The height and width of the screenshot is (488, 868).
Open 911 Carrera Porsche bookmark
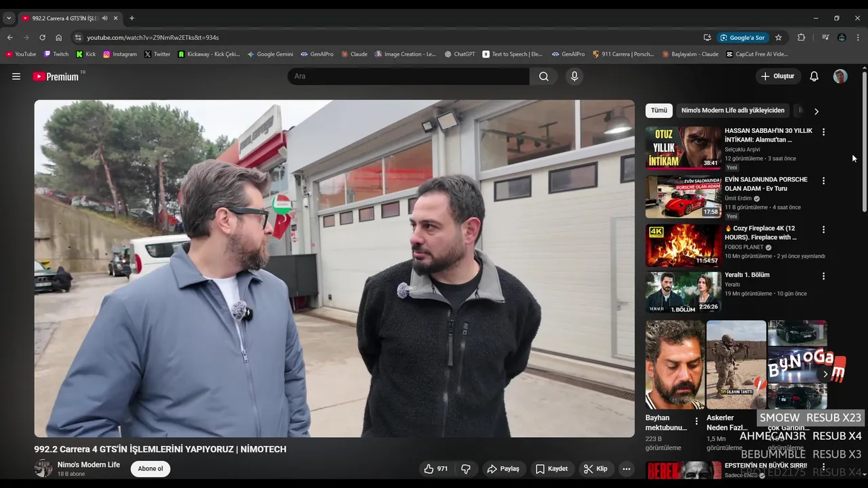click(623, 54)
